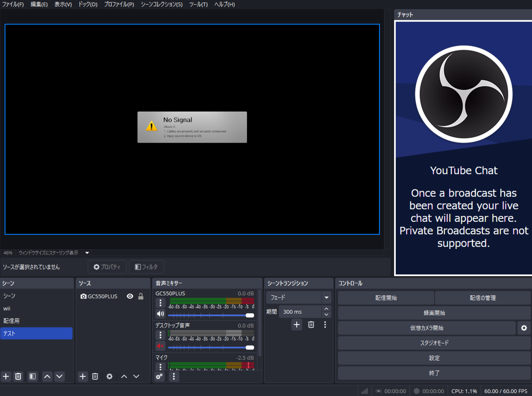532x396 pixels.
Task: Select the シーン scene
Action: click(x=36, y=296)
